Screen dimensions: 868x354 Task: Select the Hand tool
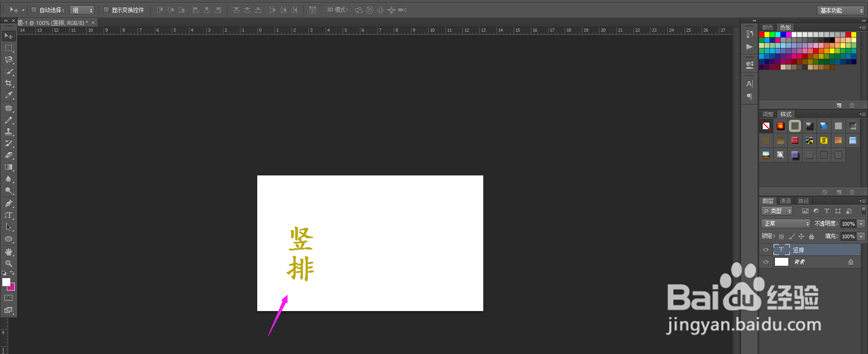9,252
